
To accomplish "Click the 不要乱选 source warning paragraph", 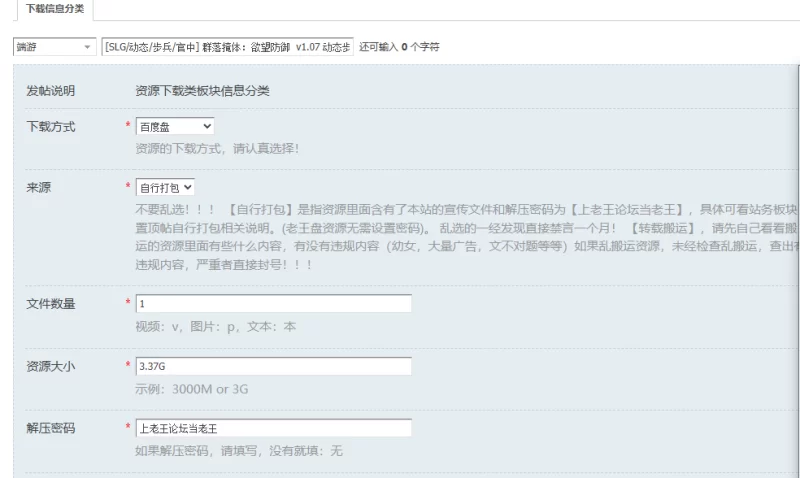I will click(467, 237).
